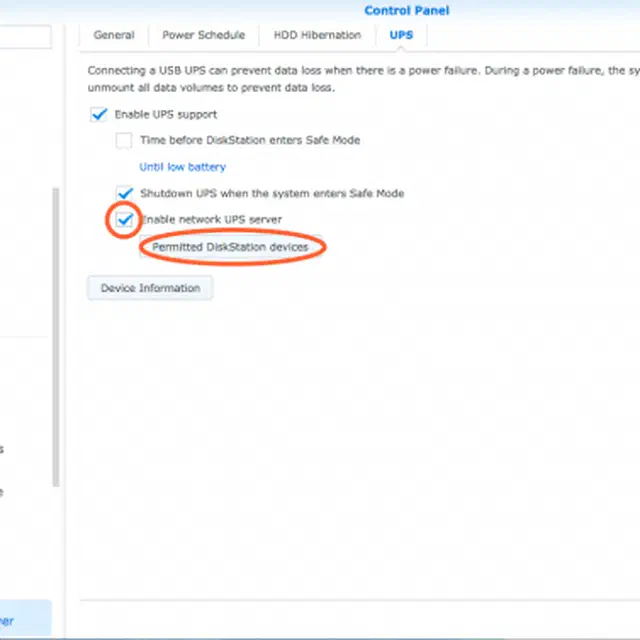Switch to the General tab

pyautogui.click(x=114, y=35)
